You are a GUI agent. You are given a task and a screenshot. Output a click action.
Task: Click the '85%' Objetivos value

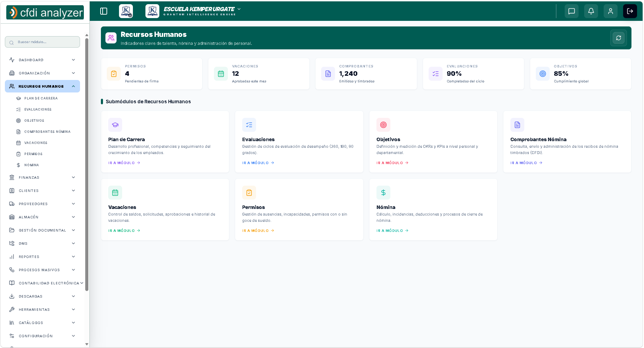(x=561, y=74)
